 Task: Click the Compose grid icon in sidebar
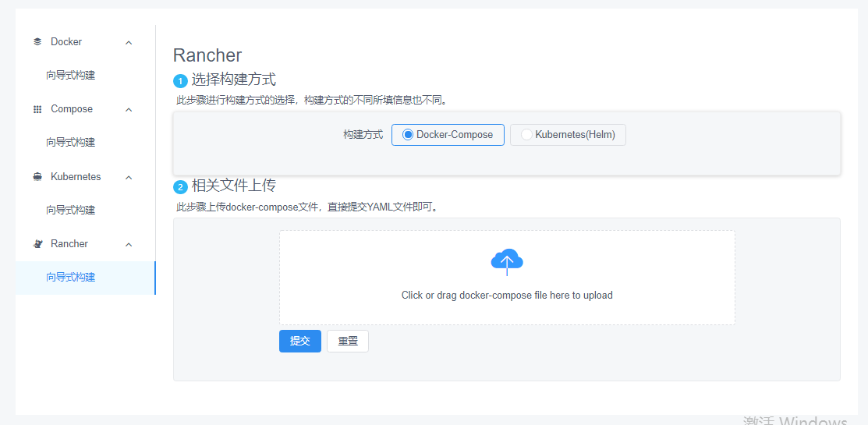[x=37, y=110]
